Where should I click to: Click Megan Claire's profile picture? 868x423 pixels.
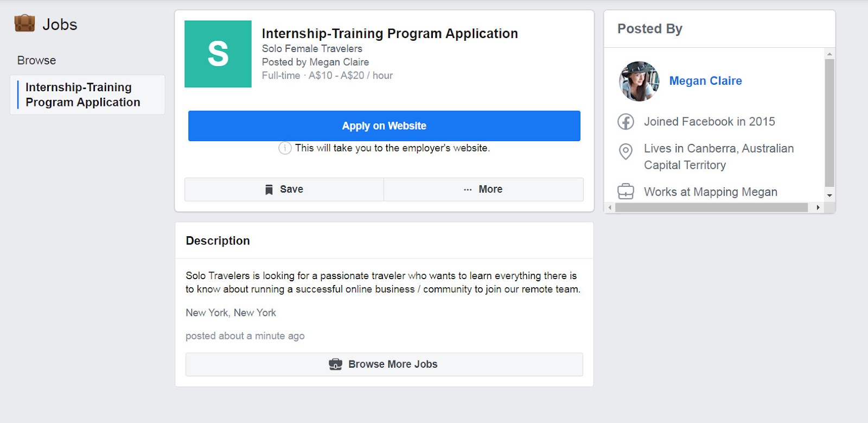[x=639, y=81]
